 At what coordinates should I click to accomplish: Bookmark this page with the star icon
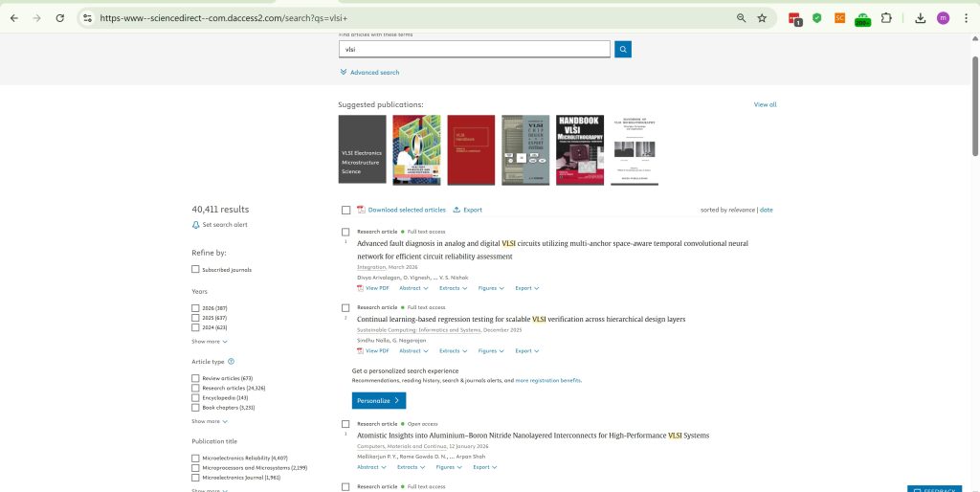(762, 18)
